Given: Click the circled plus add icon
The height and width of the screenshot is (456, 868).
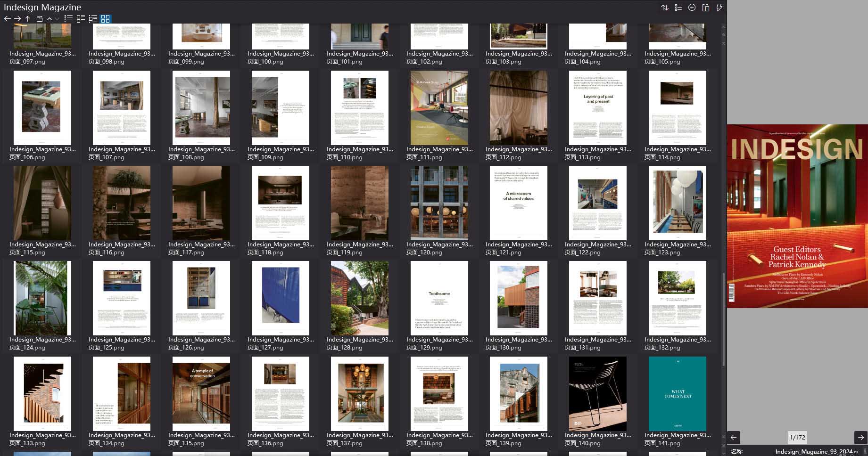Looking at the screenshot, I should [692, 8].
